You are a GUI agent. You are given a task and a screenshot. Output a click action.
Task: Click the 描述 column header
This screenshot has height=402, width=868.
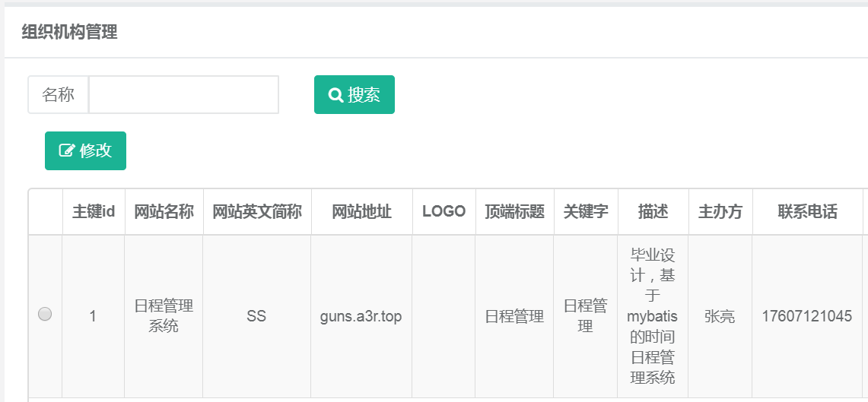(x=653, y=212)
